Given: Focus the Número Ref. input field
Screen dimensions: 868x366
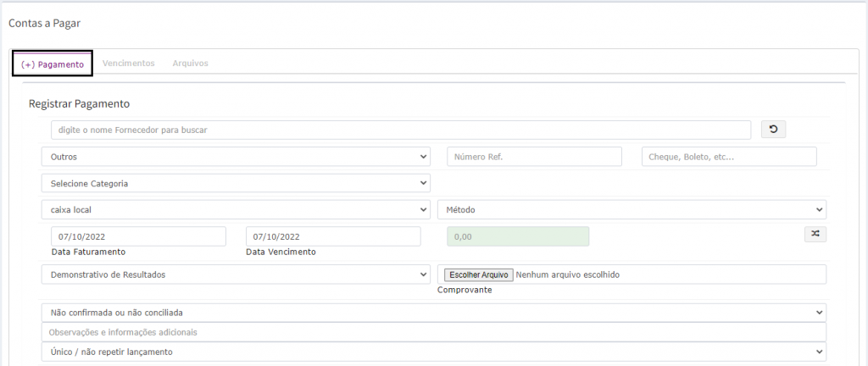Looking at the screenshot, I should [534, 157].
